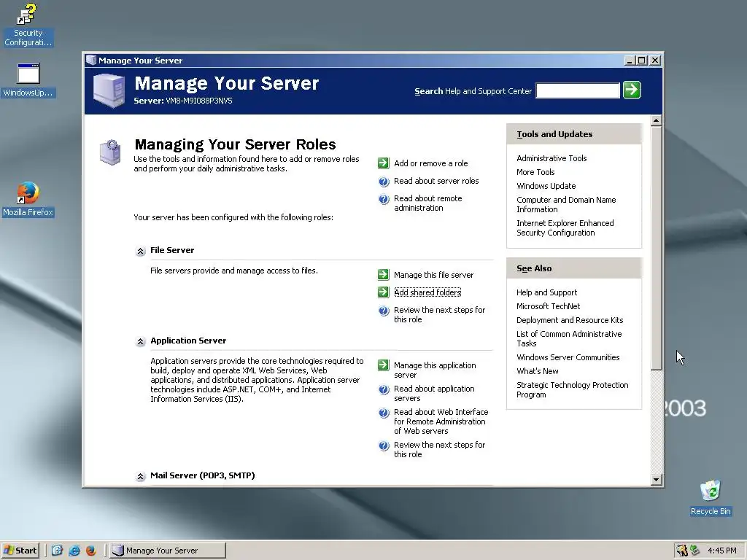Click the Manage Your Server taskbar button

pyautogui.click(x=168, y=551)
